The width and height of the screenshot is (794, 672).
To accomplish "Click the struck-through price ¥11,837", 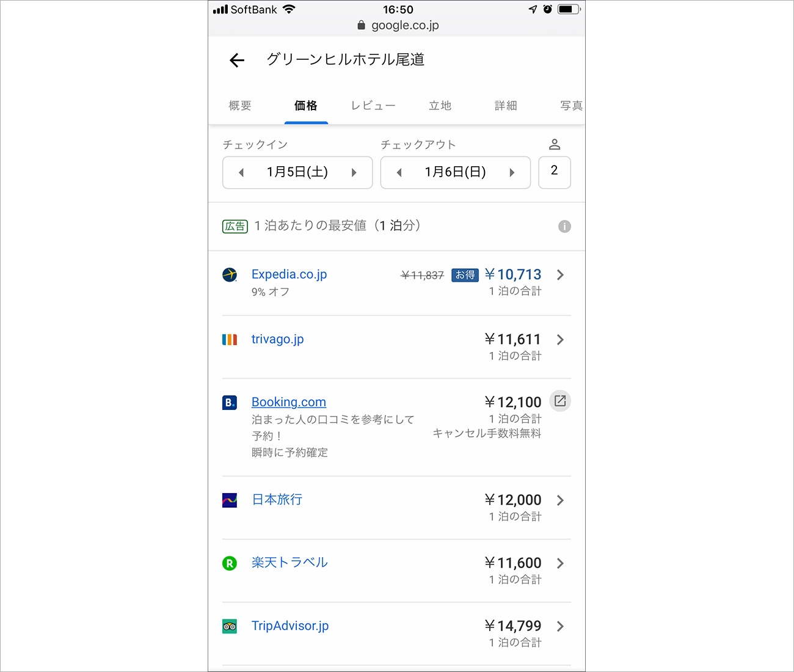I will (422, 276).
